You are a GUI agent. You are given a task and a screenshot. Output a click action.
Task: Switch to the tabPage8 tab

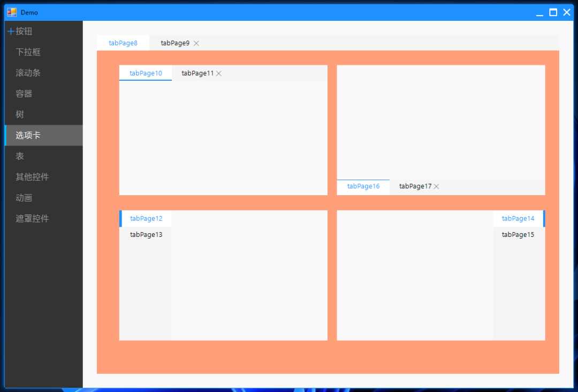click(123, 43)
